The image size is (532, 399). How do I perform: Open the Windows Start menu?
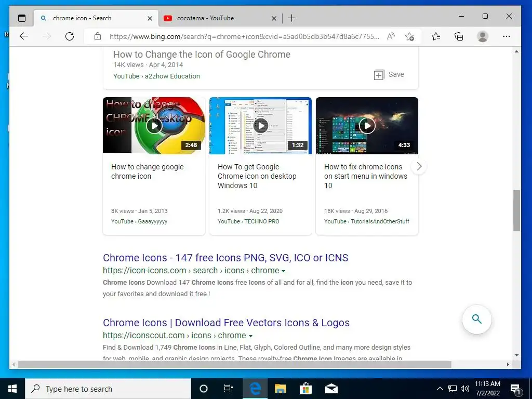[12, 389]
